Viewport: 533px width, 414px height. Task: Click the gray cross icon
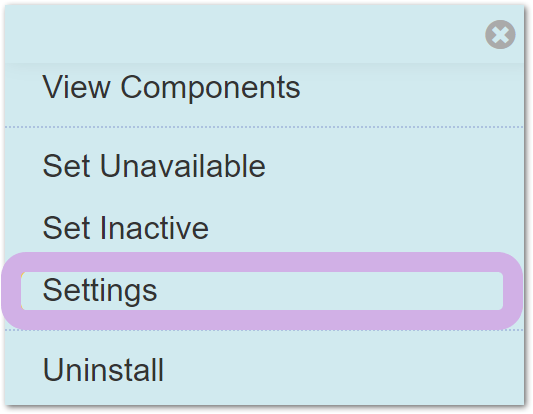pos(500,34)
